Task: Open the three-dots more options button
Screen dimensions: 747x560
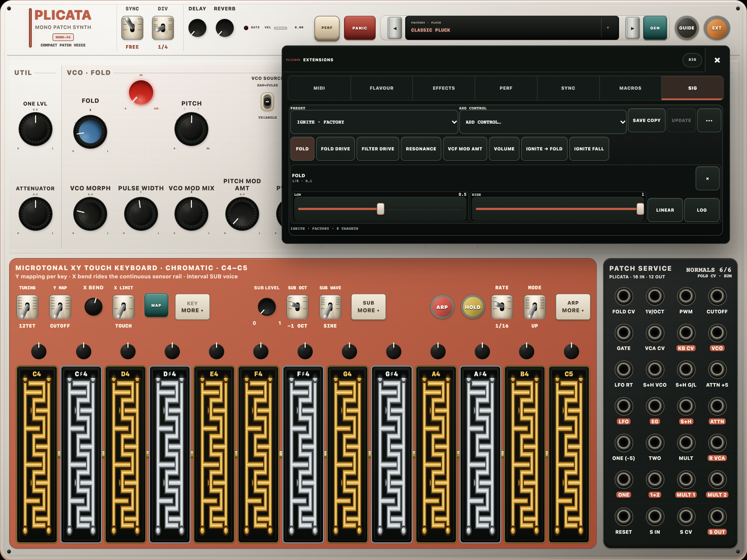Action: click(x=709, y=121)
